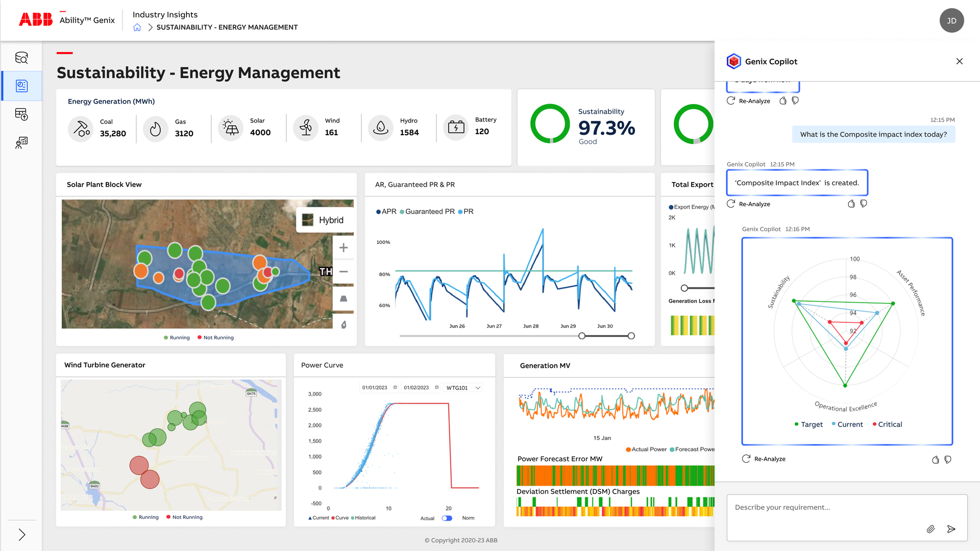Image resolution: width=980 pixels, height=551 pixels.
Task: Give thumbs up to Composite Impact Index reply
Action: pos(850,204)
